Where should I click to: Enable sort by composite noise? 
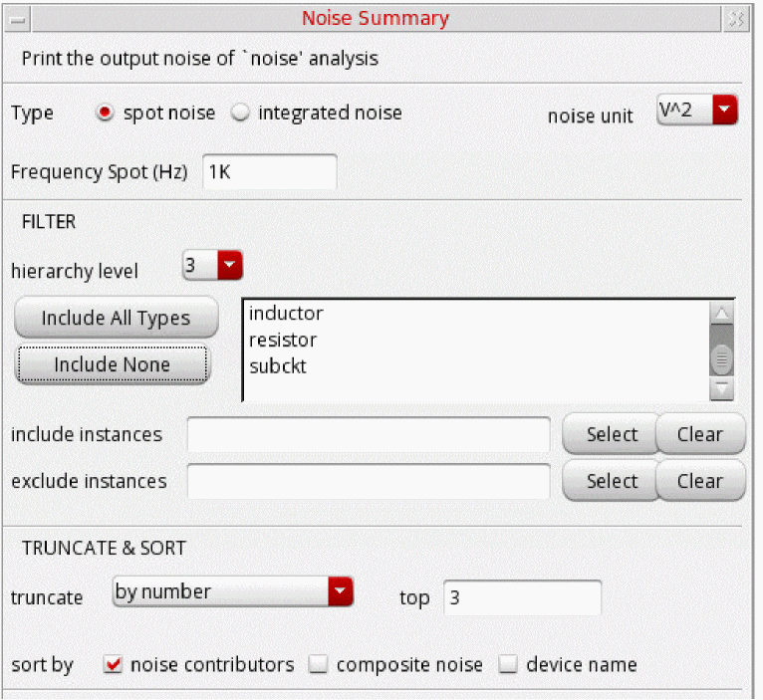[319, 665]
